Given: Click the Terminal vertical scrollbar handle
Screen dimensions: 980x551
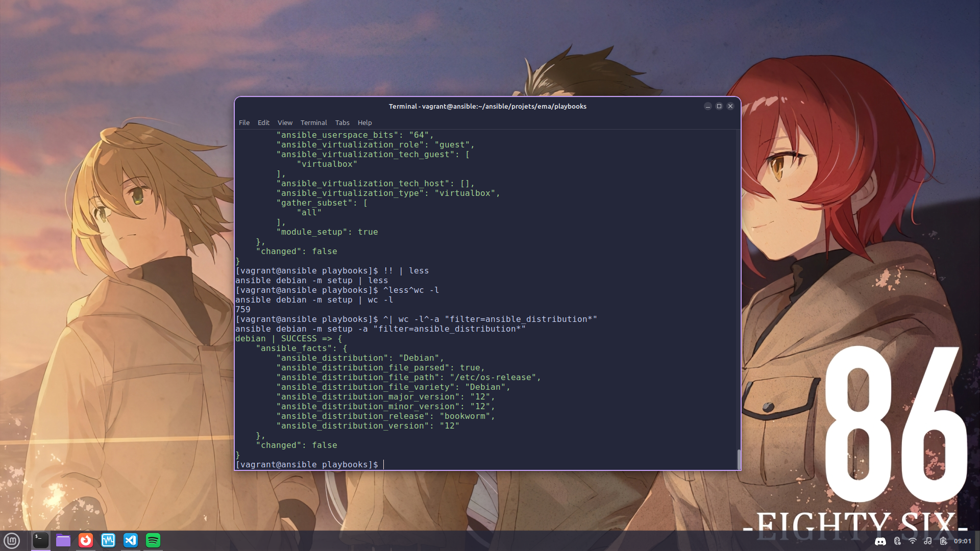Looking at the screenshot, I should 739,459.
